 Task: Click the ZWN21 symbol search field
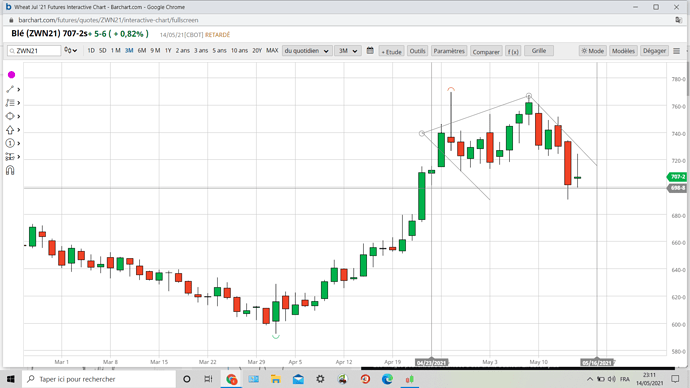click(x=34, y=51)
